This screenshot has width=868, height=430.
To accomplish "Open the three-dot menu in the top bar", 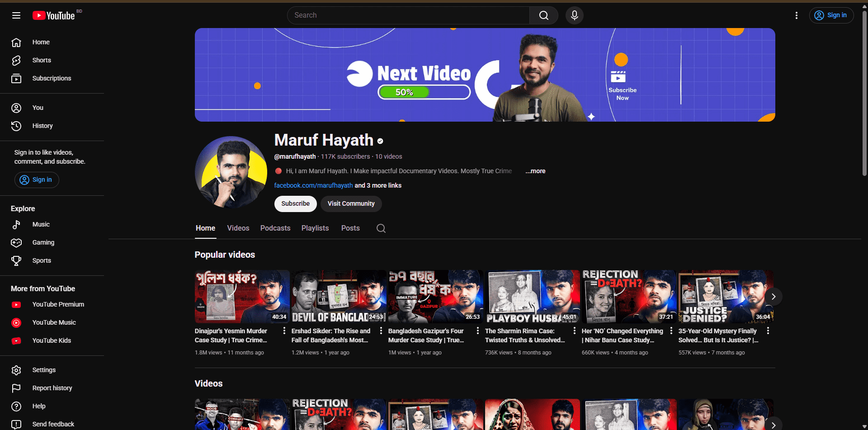I will coord(796,15).
